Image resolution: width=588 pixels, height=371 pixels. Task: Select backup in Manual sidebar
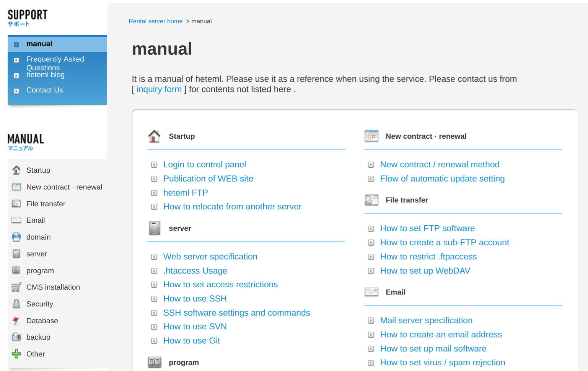pos(38,337)
